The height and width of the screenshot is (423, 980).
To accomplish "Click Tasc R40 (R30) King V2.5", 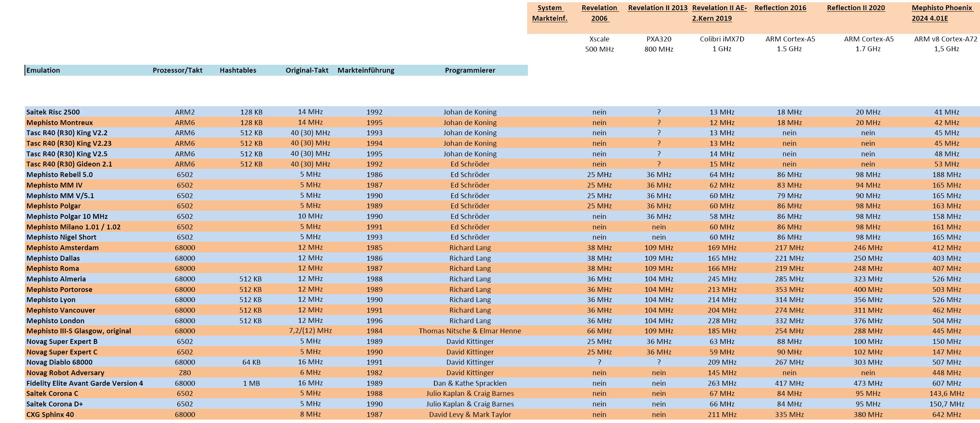I will click(67, 154).
